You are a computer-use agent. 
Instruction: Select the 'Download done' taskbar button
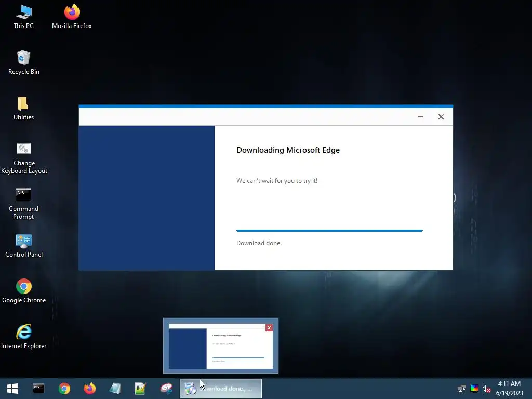point(220,389)
